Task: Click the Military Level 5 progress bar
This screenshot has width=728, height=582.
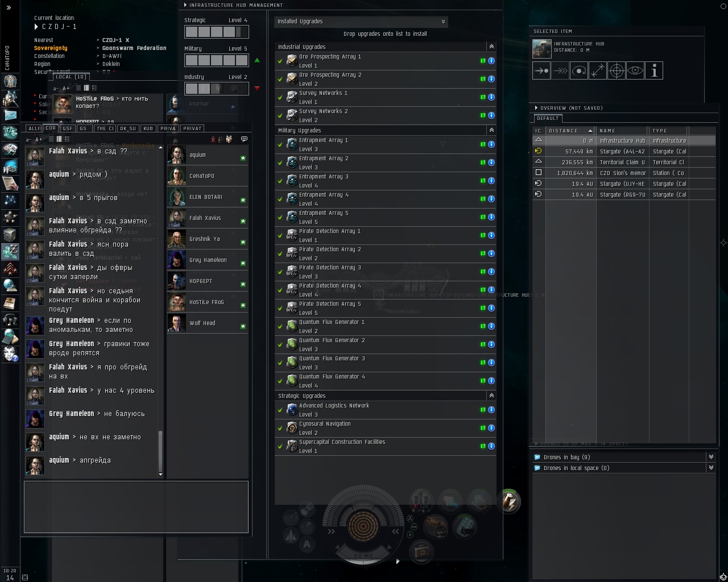Action: tap(217, 60)
